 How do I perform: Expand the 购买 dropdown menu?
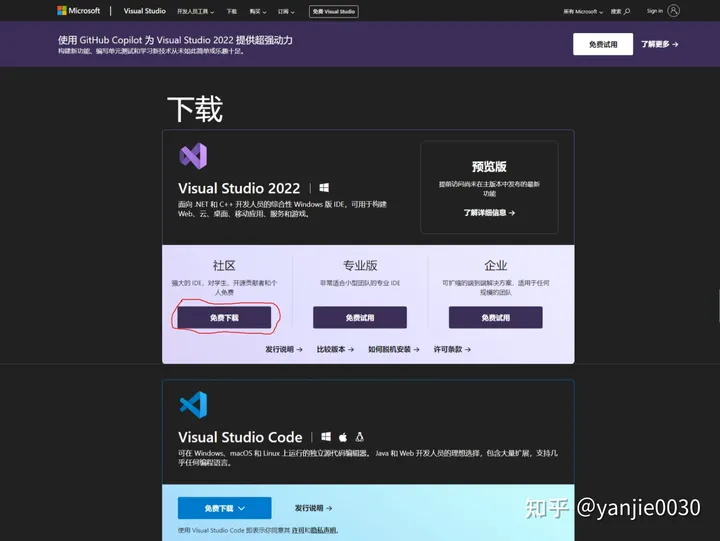click(x=258, y=11)
